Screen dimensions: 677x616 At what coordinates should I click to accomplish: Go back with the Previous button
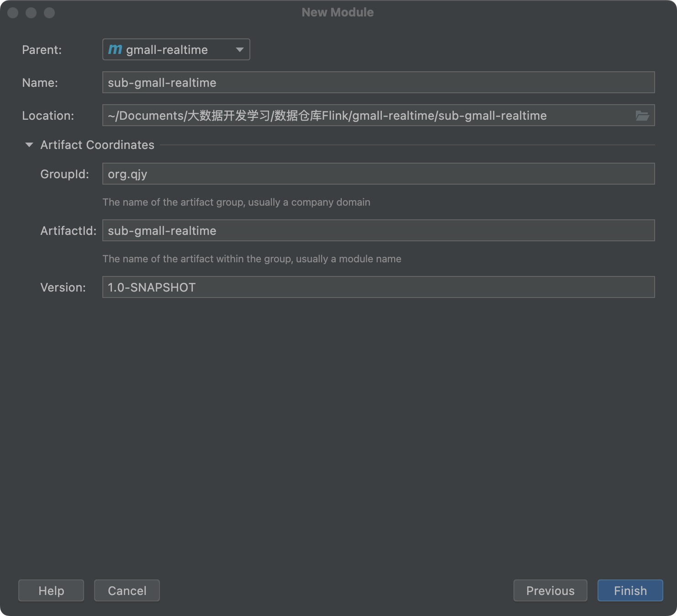tap(550, 591)
